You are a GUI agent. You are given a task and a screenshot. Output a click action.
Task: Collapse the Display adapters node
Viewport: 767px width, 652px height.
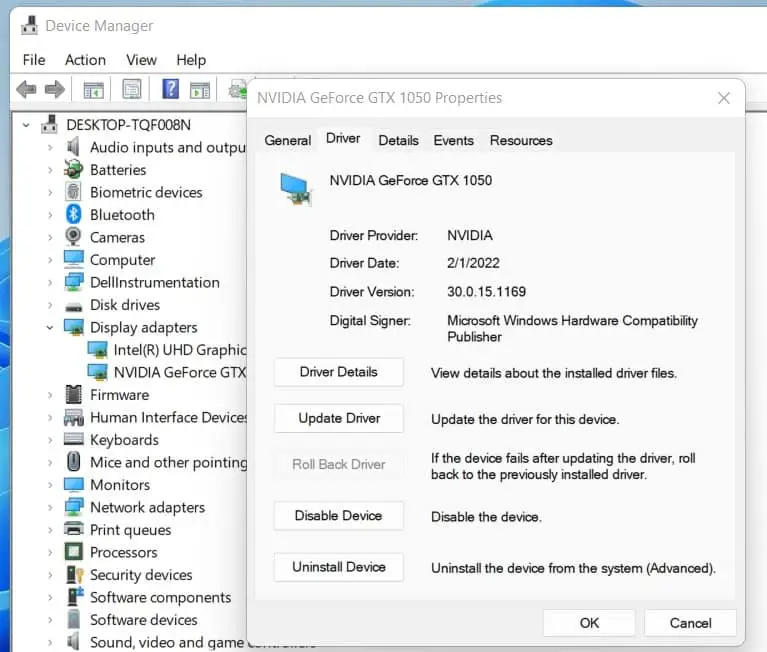tap(49, 328)
